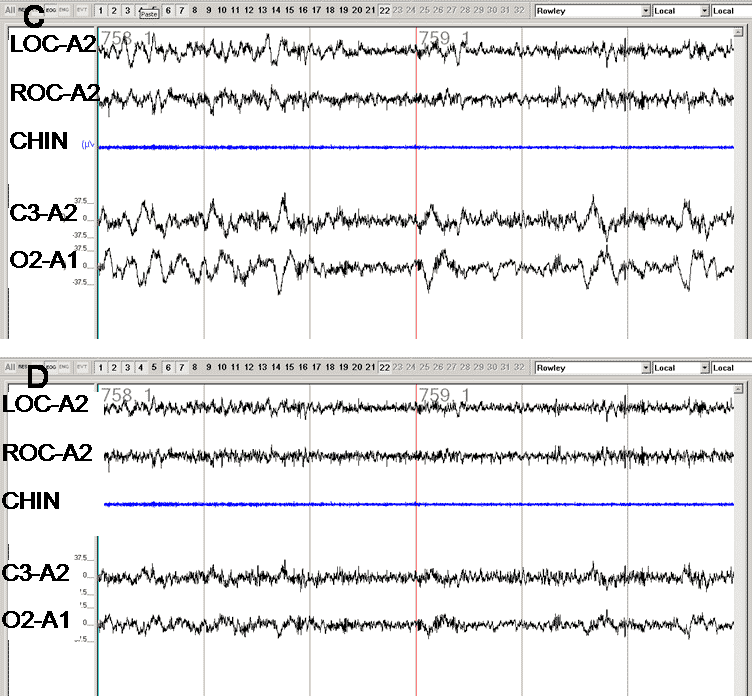
Task: Click the EVT button in panel C toolbar
Action: click(x=83, y=9)
